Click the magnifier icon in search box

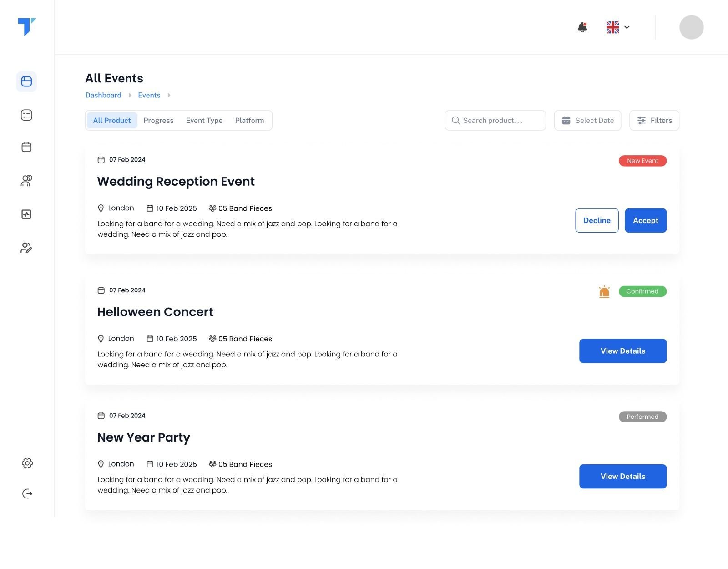pos(455,121)
